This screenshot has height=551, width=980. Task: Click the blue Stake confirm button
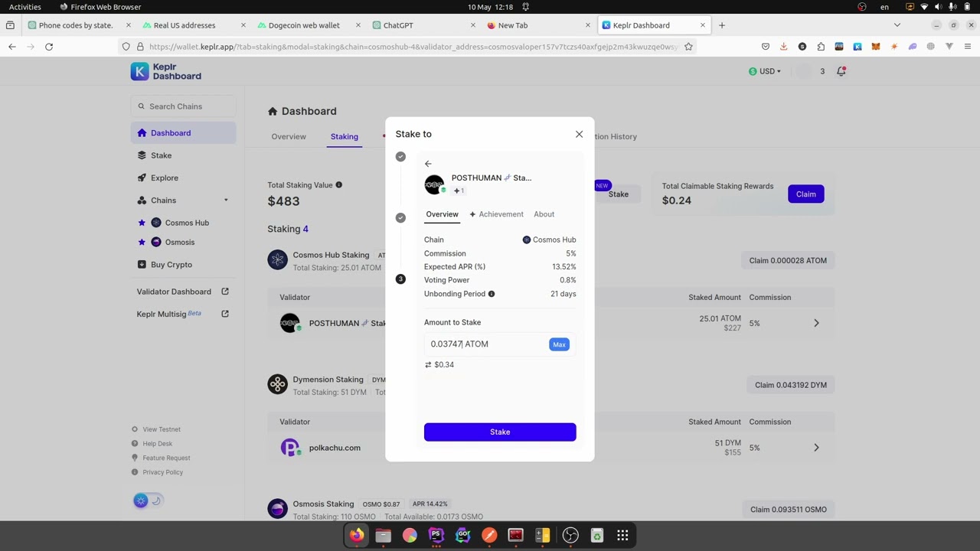pos(500,432)
